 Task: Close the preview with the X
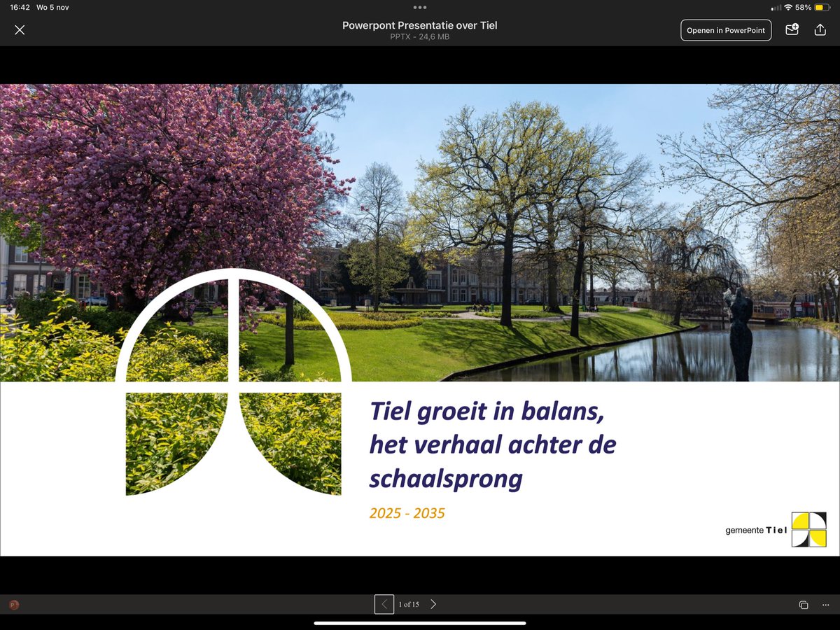pyautogui.click(x=20, y=29)
